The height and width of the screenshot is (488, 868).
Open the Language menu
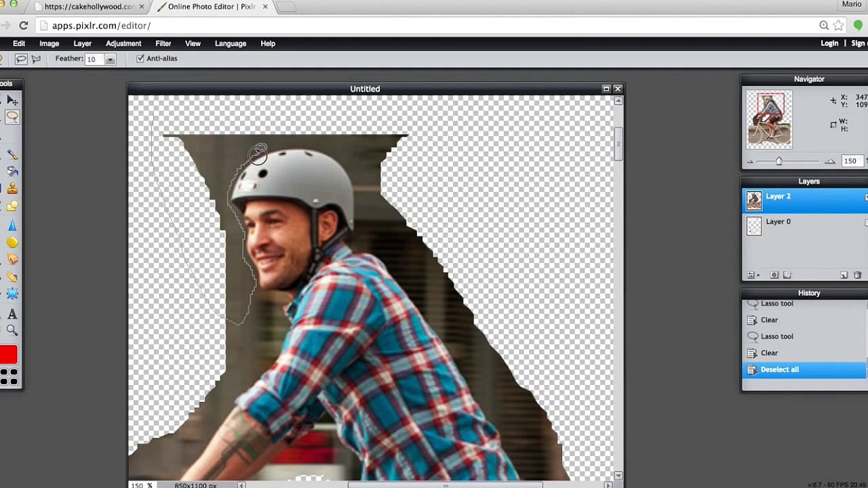tap(231, 43)
